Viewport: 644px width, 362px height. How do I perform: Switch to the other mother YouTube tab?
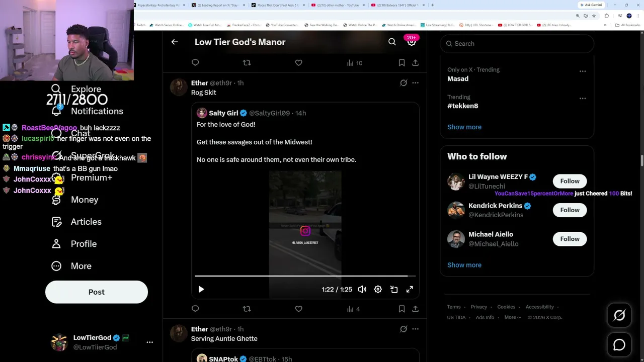(338, 5)
